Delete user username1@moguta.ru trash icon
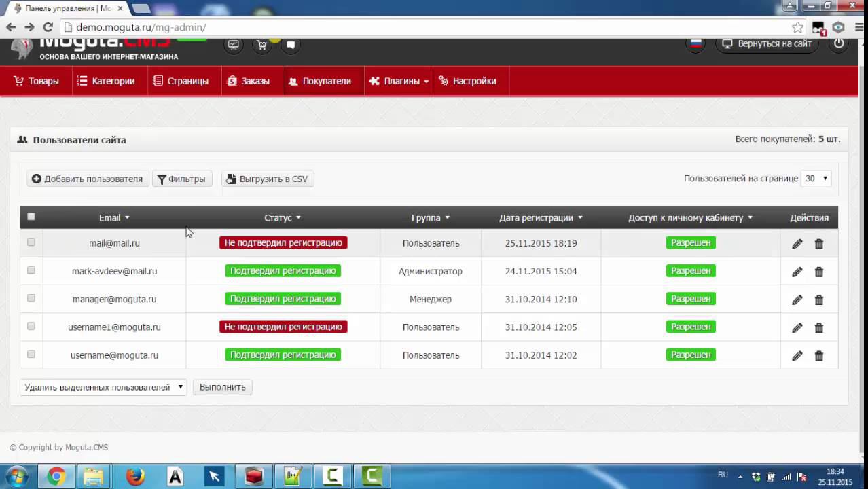Viewport: 868px width, 489px height. [x=819, y=327]
